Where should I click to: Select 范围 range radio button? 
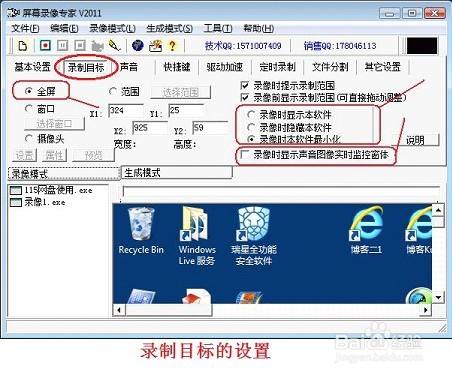point(113,91)
